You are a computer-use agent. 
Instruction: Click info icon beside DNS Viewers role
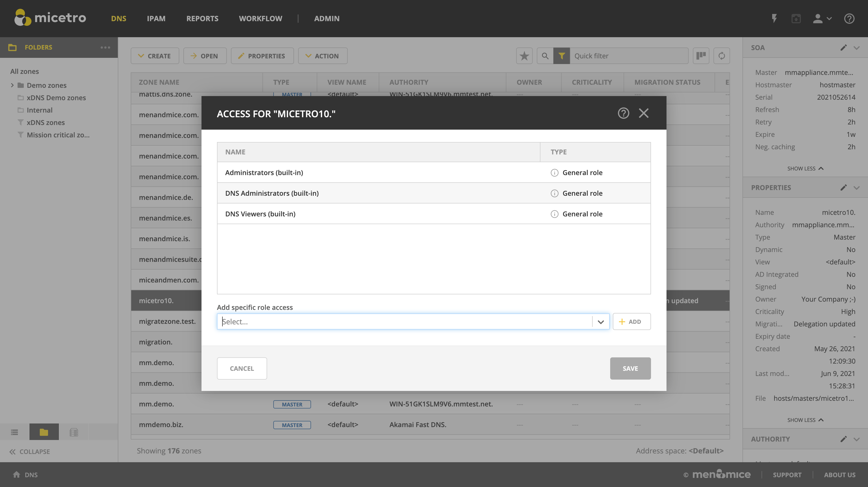[x=554, y=214]
